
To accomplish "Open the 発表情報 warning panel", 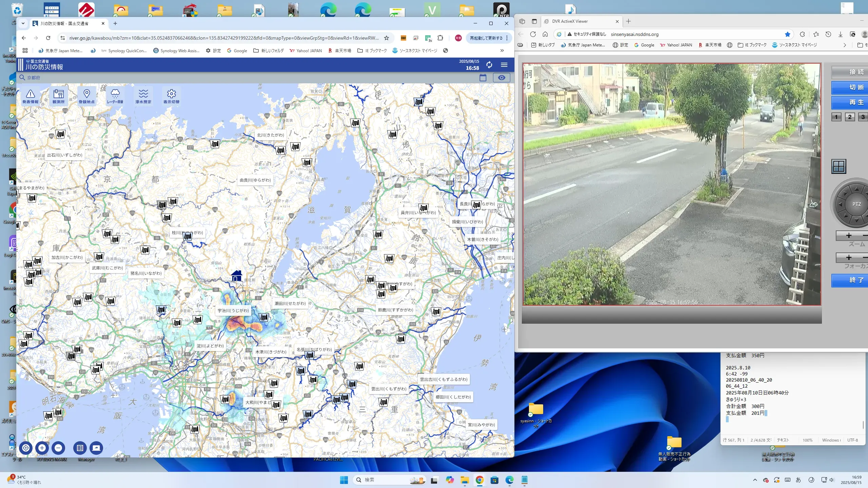I will click(x=30, y=96).
